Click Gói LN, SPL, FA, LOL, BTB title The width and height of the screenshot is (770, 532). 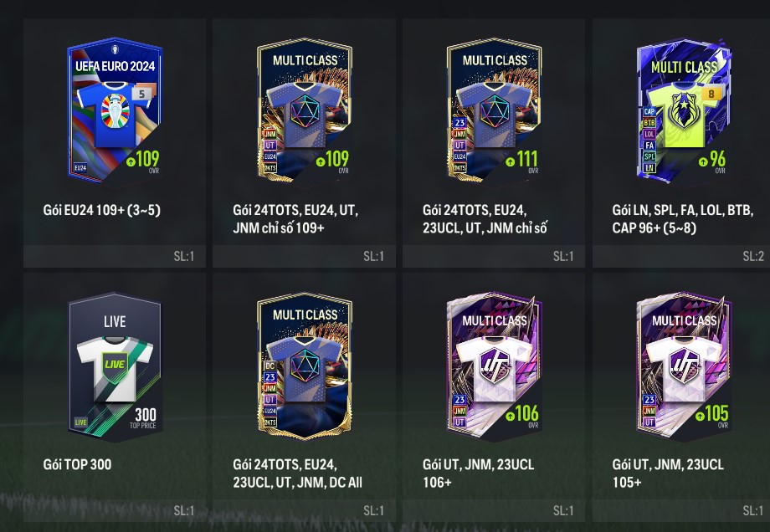683,210
